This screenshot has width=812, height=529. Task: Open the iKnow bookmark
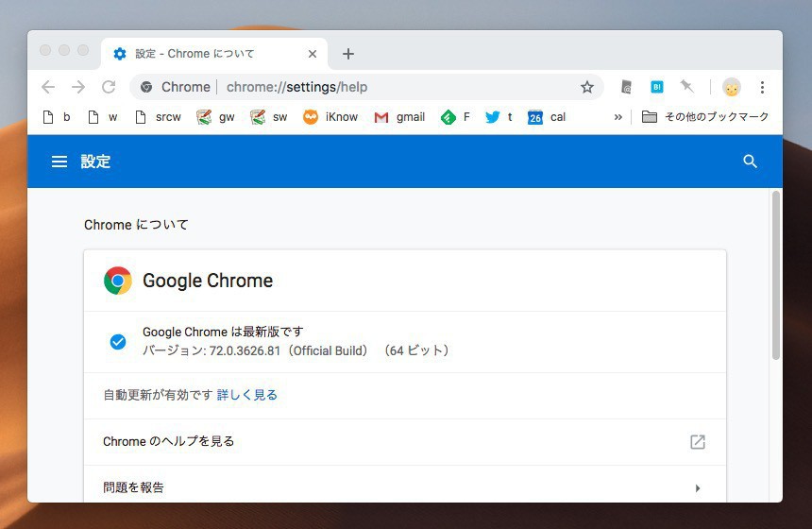(330, 117)
